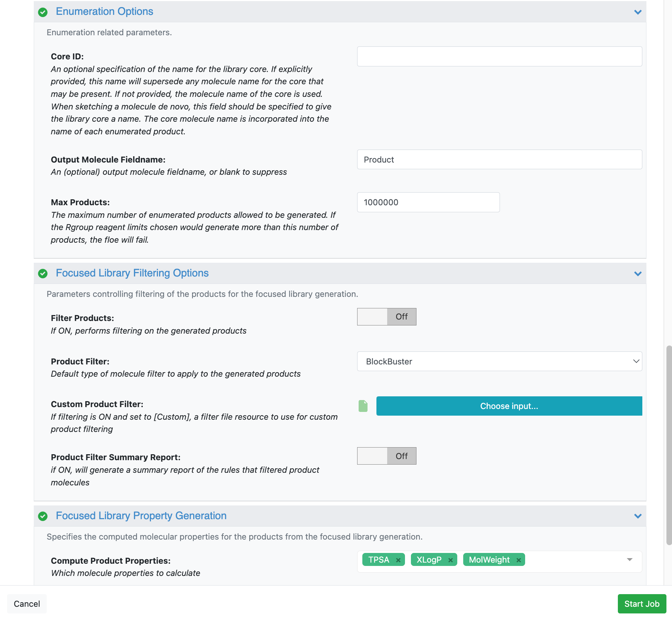The height and width of the screenshot is (619, 672).
Task: Click the Choose input button
Action: 509,406
